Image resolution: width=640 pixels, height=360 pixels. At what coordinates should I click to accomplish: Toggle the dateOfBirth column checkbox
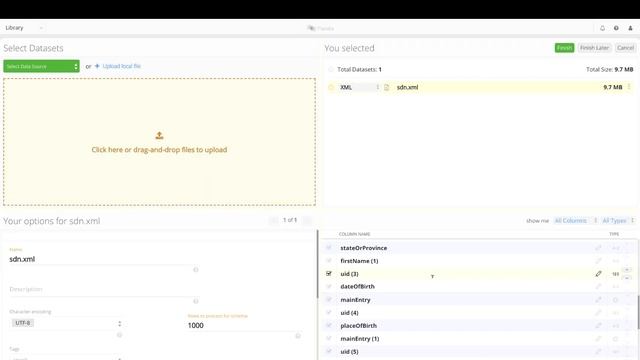click(x=329, y=286)
